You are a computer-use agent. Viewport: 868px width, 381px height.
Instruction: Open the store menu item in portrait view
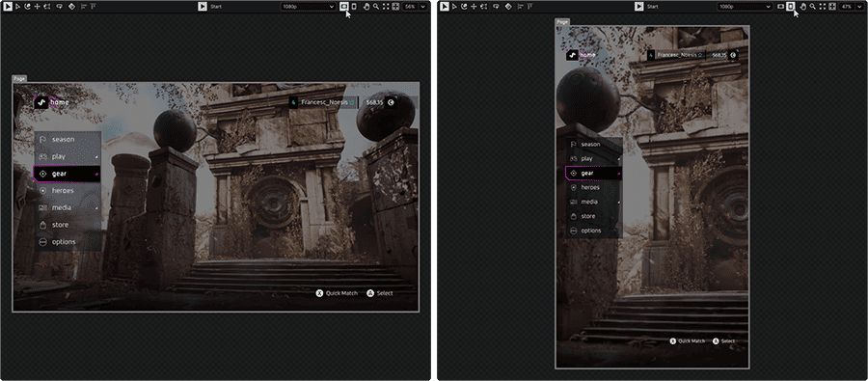point(594,216)
